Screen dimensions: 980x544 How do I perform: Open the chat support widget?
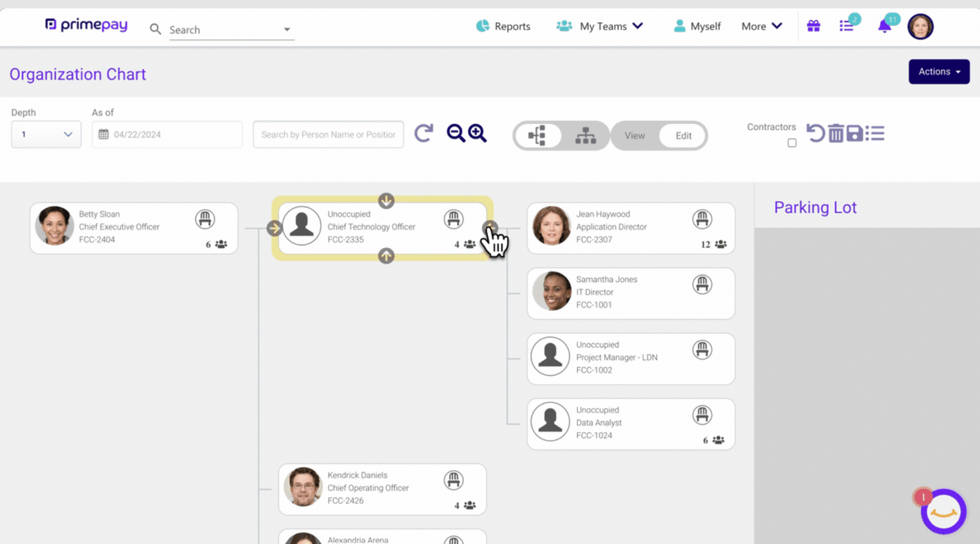944,512
